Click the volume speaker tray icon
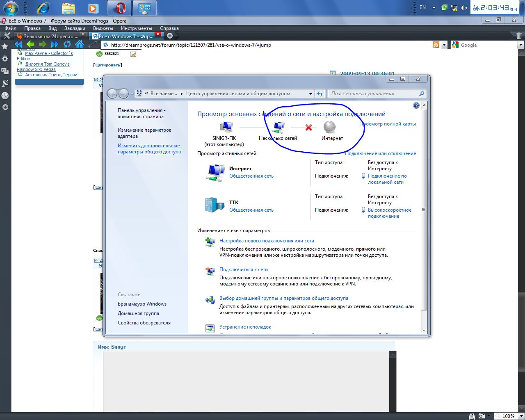525x420 pixels. [x=464, y=8]
